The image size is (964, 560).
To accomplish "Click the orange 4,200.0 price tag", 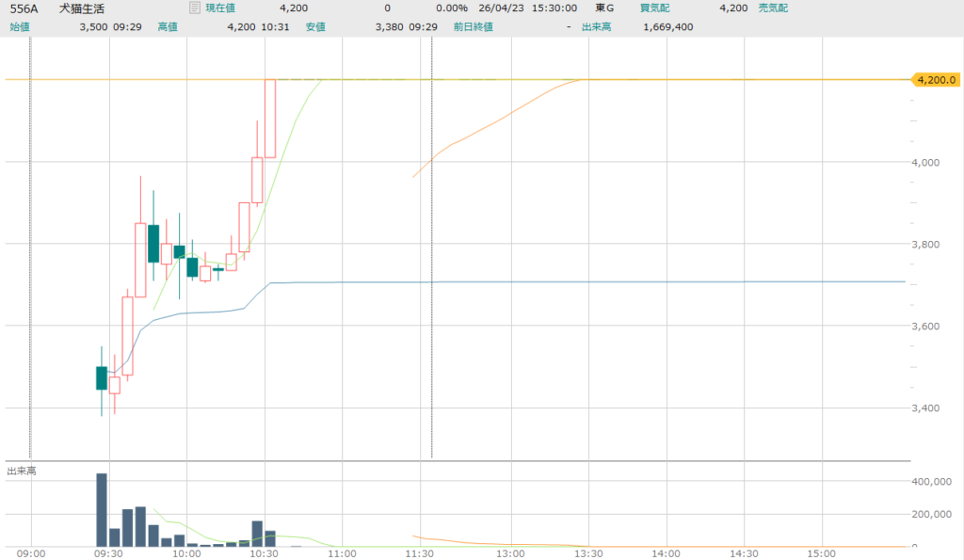I will (937, 80).
